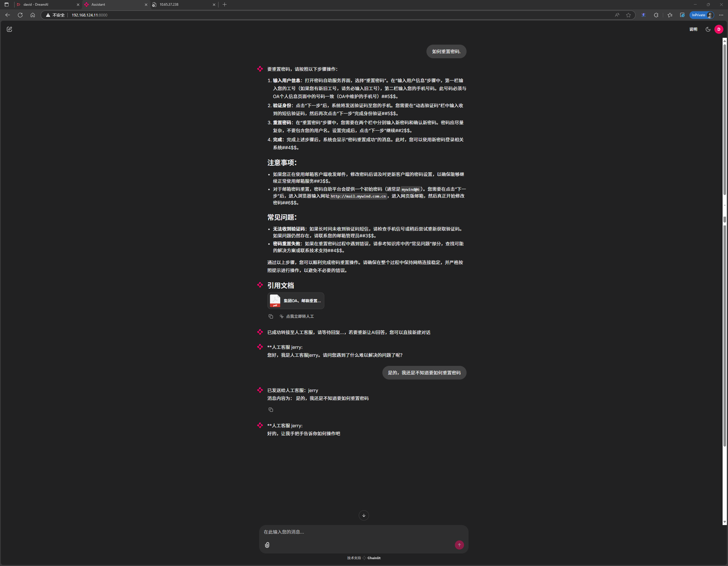Screen dimensions: 728x566
Task: Open user avatar D menu
Action: (719, 29)
